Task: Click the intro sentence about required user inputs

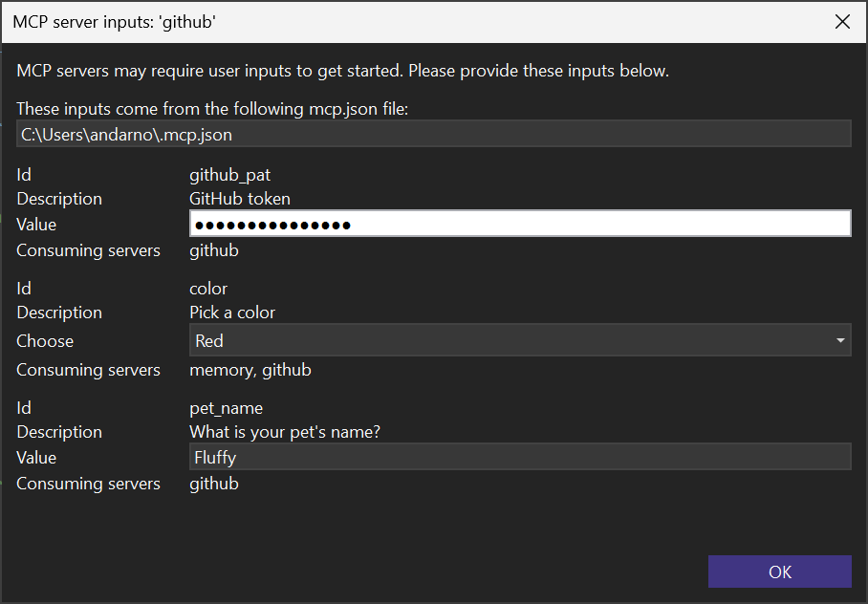Action: [x=342, y=71]
